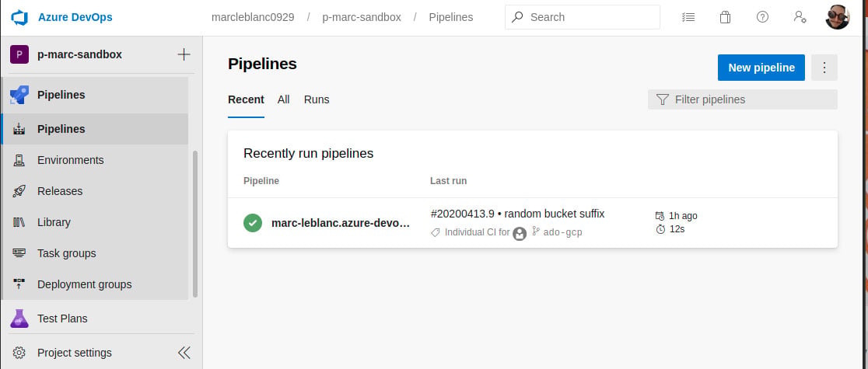The width and height of the screenshot is (868, 369).
Task: Open the p-marc-sandbox project name
Action: coord(79,55)
